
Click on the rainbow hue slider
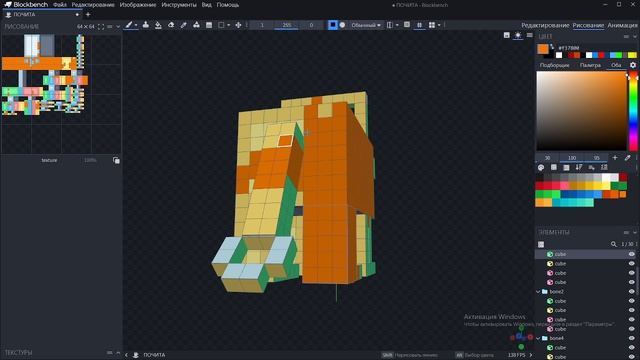(633, 111)
